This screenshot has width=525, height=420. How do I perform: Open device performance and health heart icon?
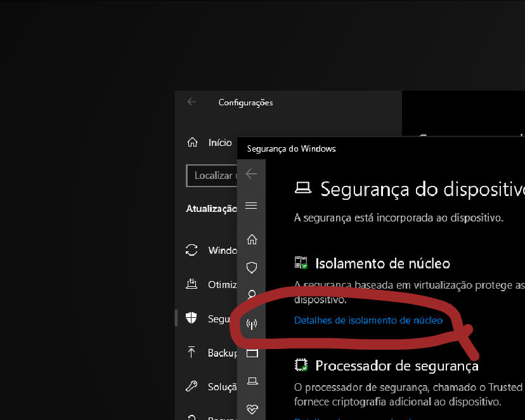252,409
